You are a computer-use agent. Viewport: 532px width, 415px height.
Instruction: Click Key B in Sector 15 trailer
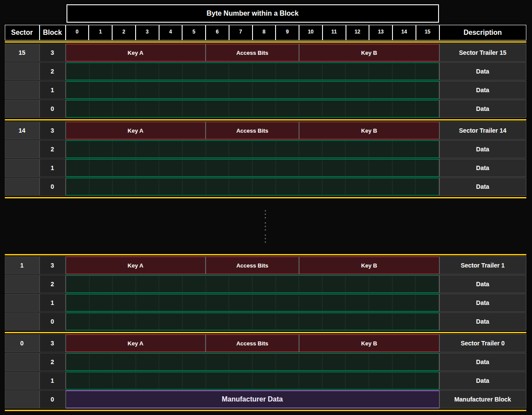(369, 53)
